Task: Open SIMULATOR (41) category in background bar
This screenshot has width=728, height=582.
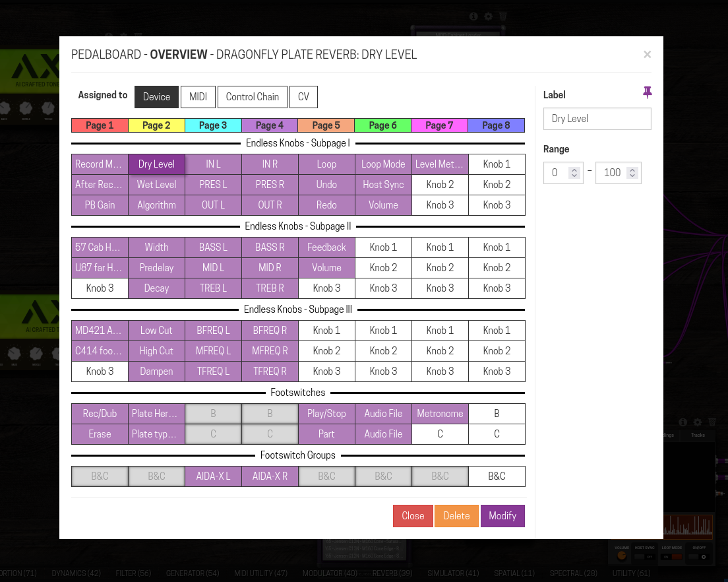Action: pyautogui.click(x=453, y=573)
